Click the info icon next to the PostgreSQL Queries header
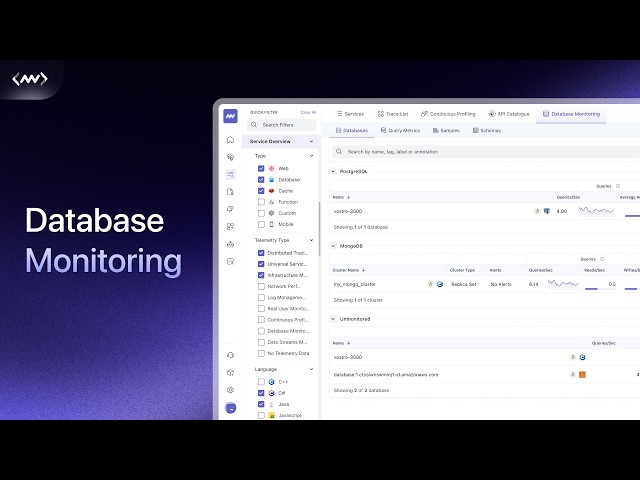The height and width of the screenshot is (480, 640). click(618, 186)
